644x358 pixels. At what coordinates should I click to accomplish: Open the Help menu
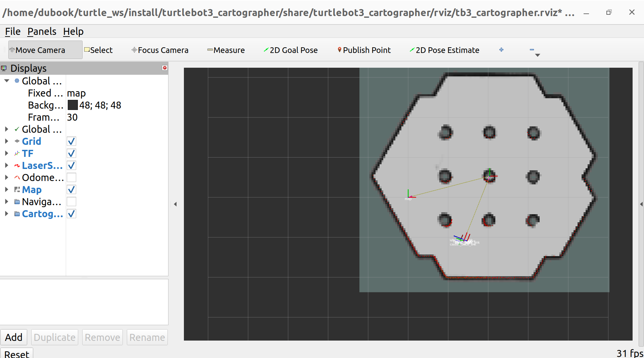(73, 32)
